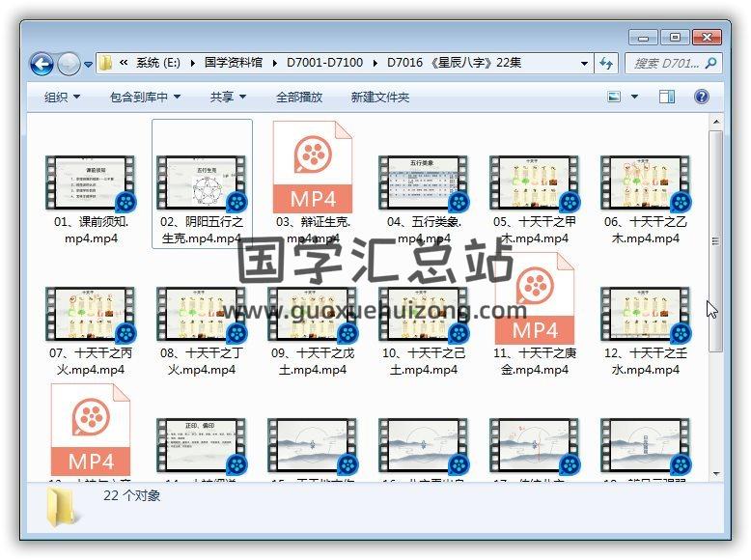Select video thumbnail 01、课前须知
Image resolution: width=751 pixels, height=560 pixels.
coord(90,184)
